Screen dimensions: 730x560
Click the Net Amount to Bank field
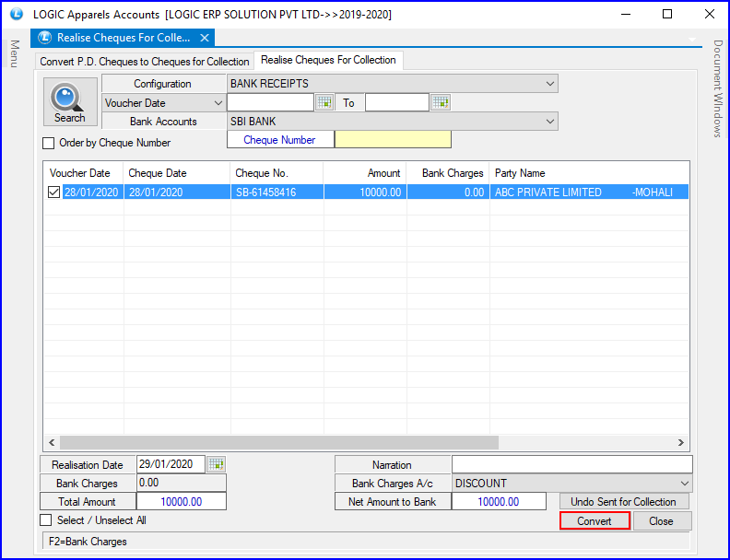[x=499, y=501]
